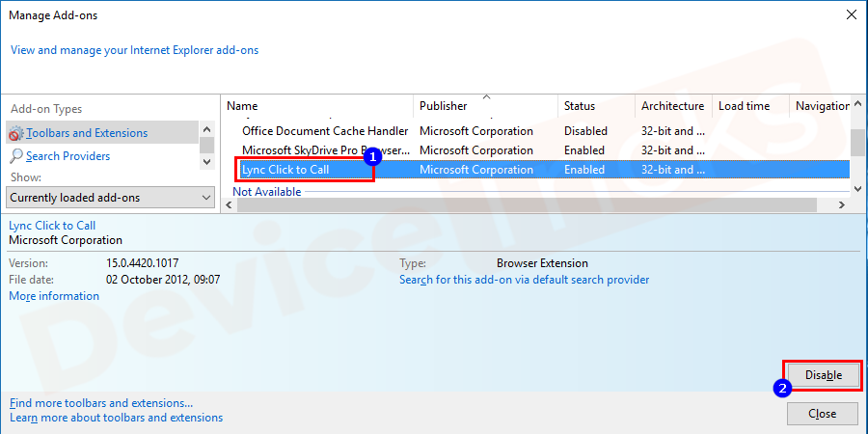Image resolution: width=868 pixels, height=434 pixels.
Task: Open More information link
Action: (x=54, y=296)
